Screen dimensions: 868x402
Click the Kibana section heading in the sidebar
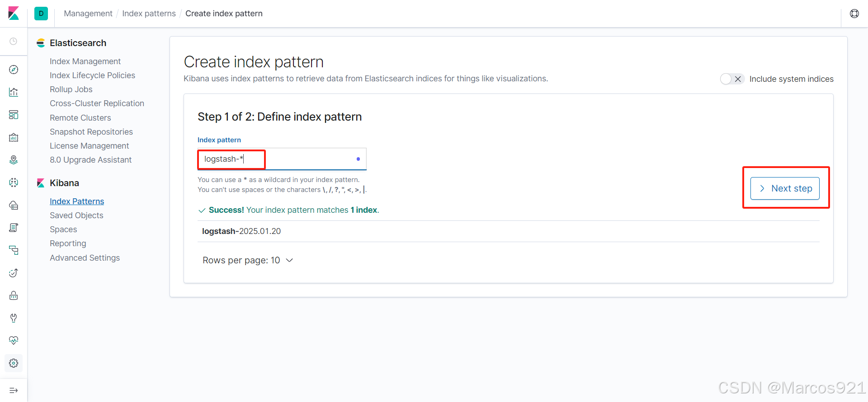pyautogui.click(x=64, y=183)
